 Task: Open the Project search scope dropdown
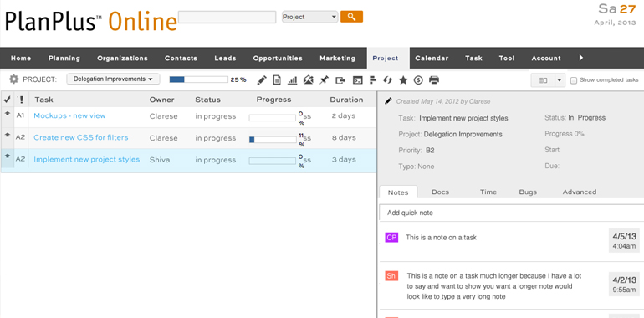click(310, 17)
